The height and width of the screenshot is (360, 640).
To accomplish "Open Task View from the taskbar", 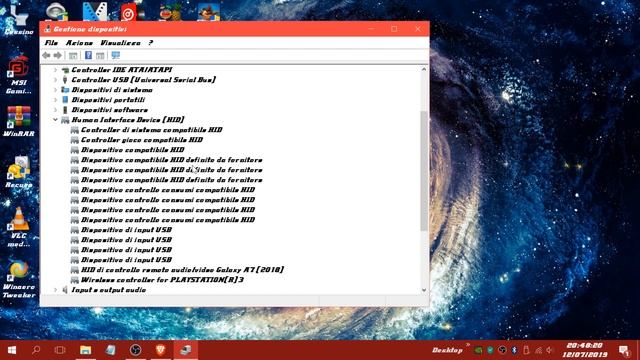I will pos(60,350).
